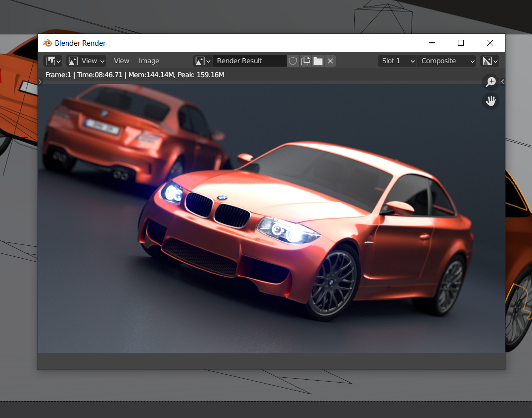Screen dimensions: 532x418
Task: Open the Composite layer dropdown
Action: 446,61
